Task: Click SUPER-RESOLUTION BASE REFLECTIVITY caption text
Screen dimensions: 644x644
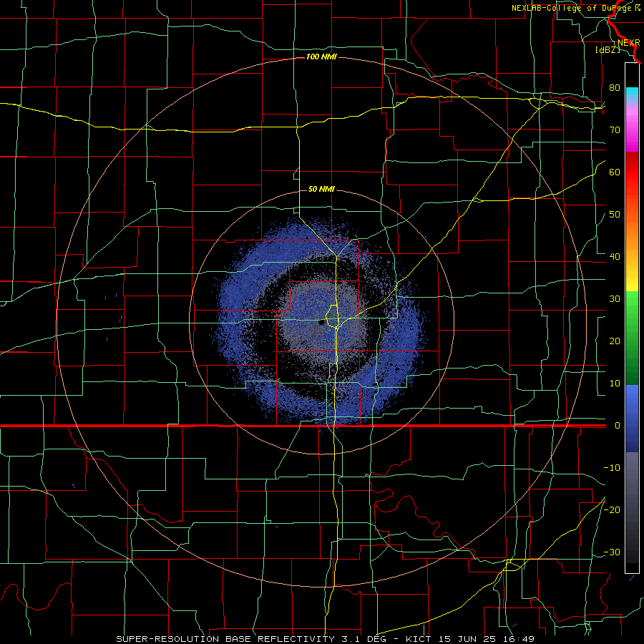Action: tap(225, 639)
